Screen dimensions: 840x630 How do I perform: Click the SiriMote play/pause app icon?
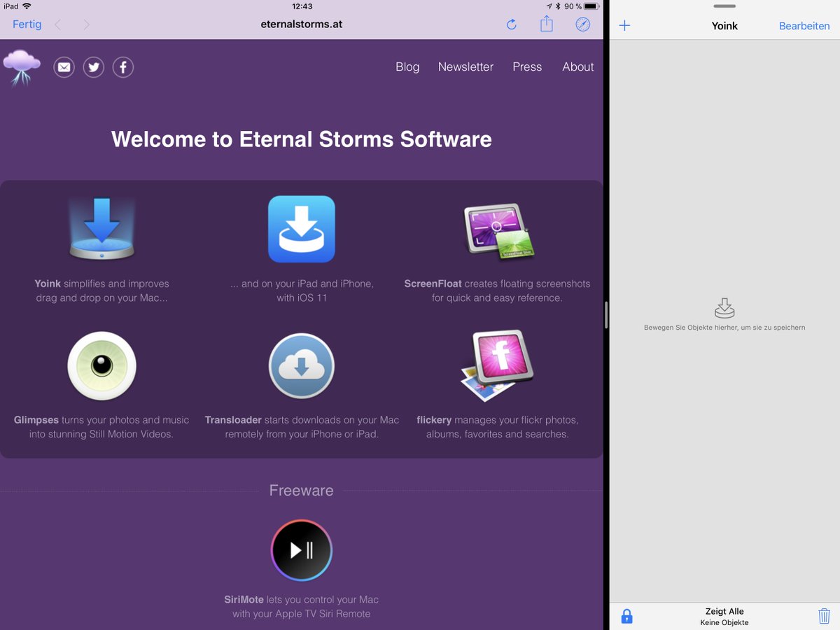click(302, 550)
